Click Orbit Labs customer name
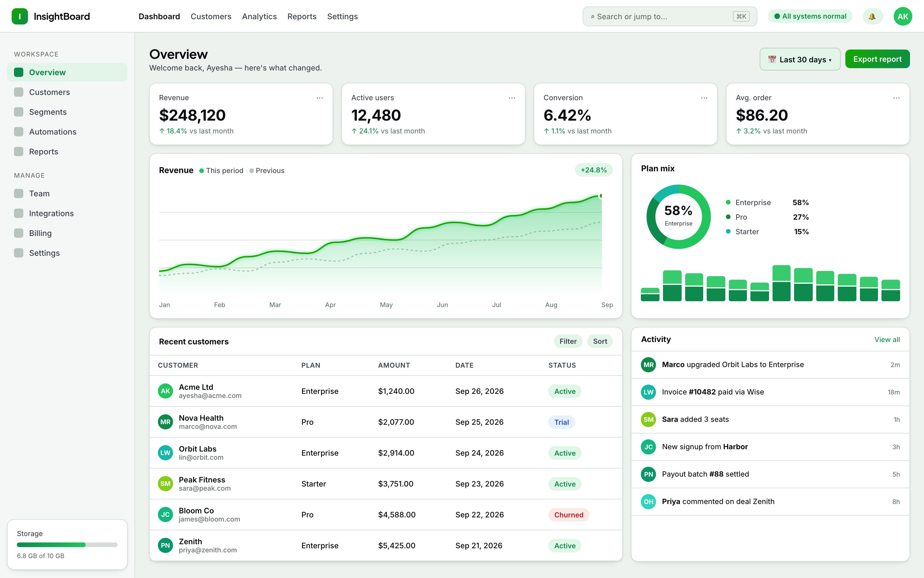 click(198, 449)
